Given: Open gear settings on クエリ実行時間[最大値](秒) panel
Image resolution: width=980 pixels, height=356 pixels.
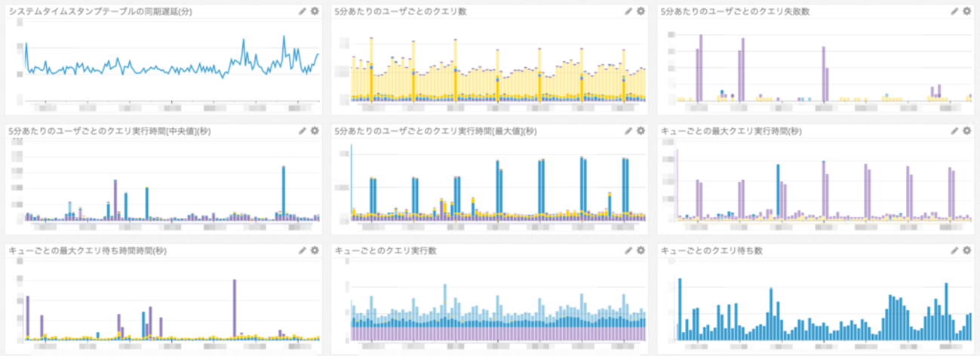Looking at the screenshot, I should 641,130.
